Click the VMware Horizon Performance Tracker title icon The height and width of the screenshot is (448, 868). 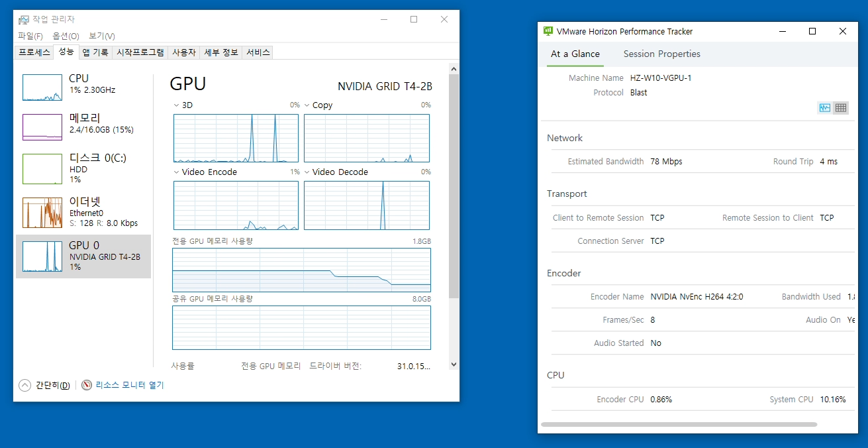tap(548, 31)
